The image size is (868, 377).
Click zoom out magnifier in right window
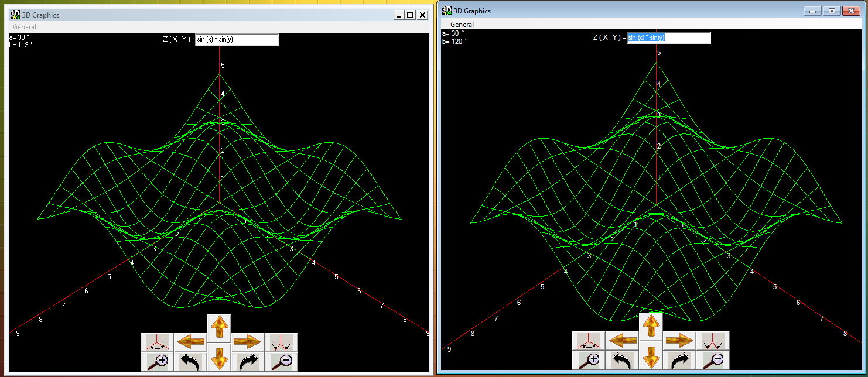pos(713,359)
